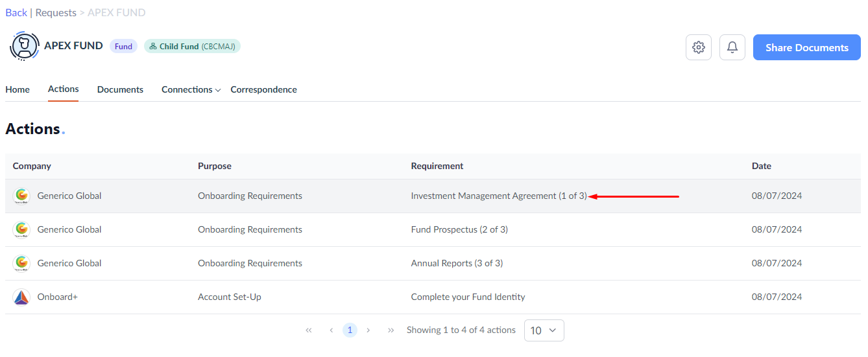The height and width of the screenshot is (357, 868).
Task: Expand the Connections dropdown menu
Action: click(x=191, y=89)
